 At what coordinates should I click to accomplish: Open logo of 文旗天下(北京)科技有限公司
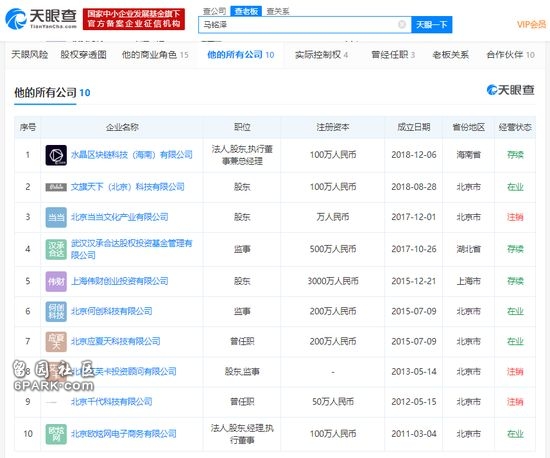(56, 187)
